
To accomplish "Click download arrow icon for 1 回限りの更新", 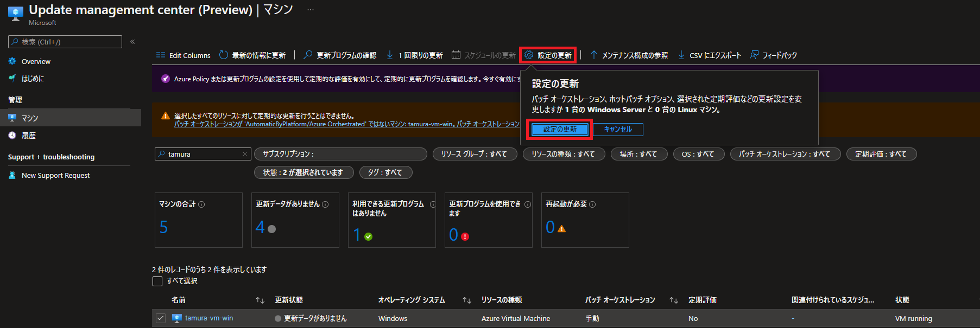I will click(390, 55).
